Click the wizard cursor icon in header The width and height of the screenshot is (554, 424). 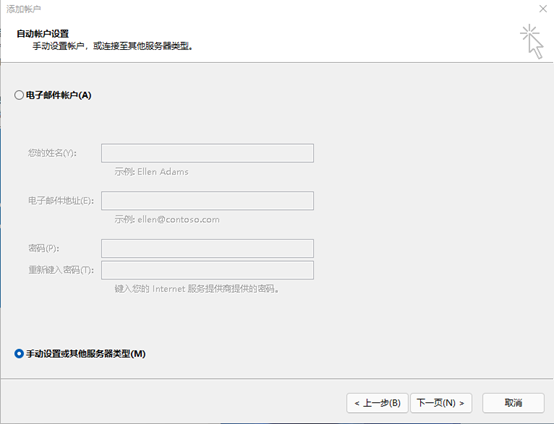click(532, 41)
